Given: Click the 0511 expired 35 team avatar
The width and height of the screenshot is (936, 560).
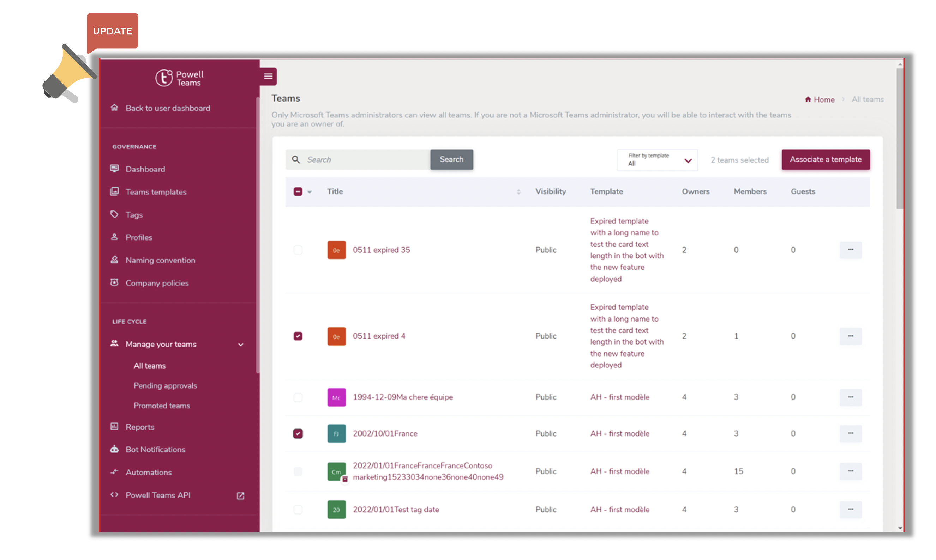Looking at the screenshot, I should [x=336, y=250].
